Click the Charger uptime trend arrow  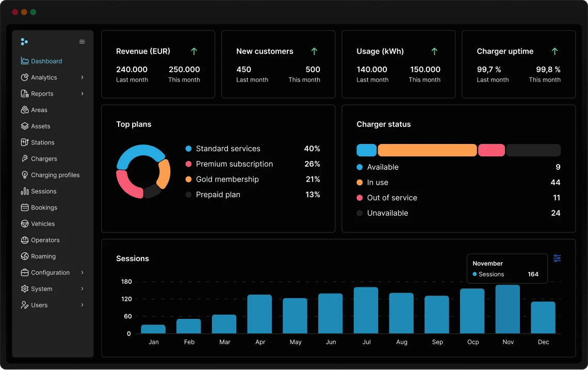click(x=554, y=51)
